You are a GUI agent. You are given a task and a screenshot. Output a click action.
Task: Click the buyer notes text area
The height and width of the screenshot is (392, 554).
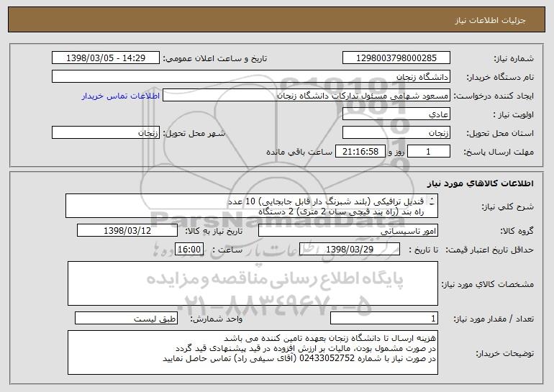tap(253, 352)
